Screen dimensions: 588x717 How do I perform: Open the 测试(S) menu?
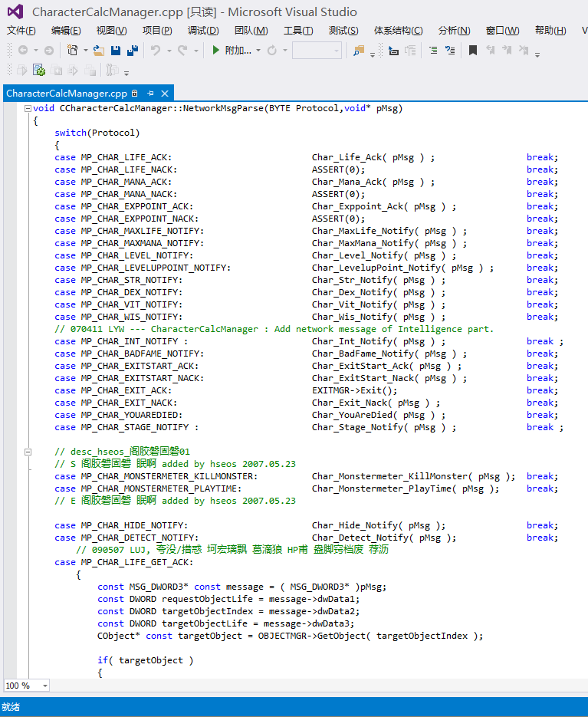coord(343,31)
